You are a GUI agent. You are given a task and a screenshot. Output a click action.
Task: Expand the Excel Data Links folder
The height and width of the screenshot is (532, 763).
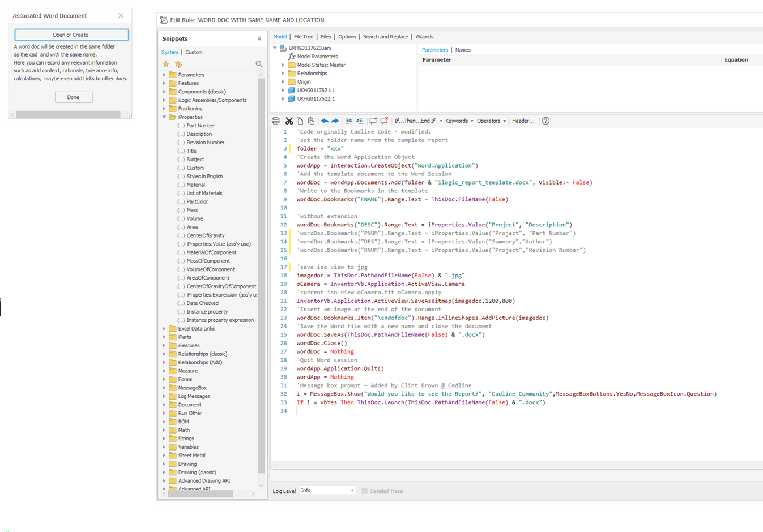pyautogui.click(x=164, y=329)
